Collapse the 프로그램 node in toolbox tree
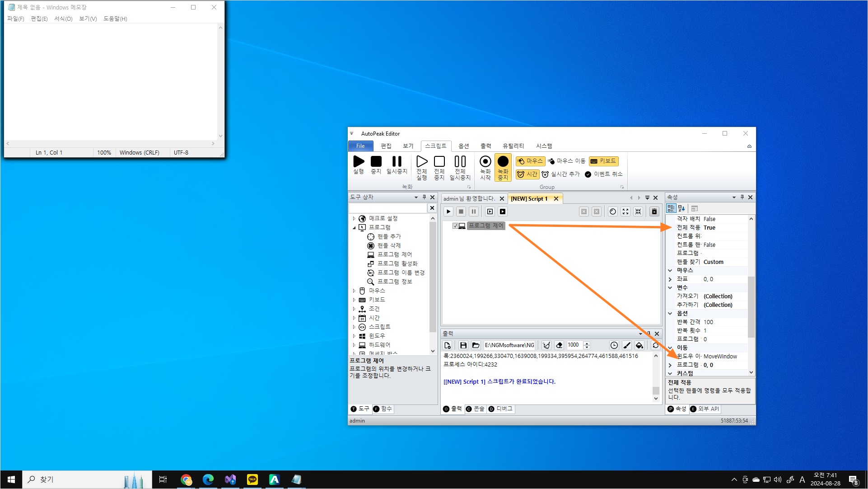Viewport: 868px width, 489px height. pyautogui.click(x=354, y=227)
